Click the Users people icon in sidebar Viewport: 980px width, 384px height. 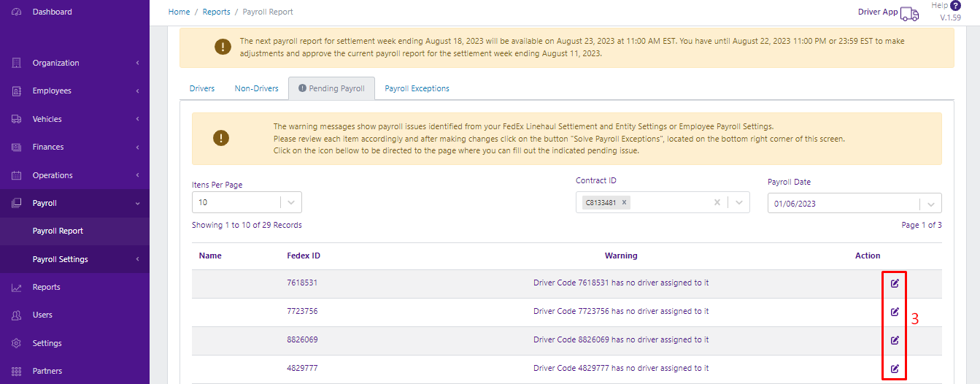coord(16,315)
